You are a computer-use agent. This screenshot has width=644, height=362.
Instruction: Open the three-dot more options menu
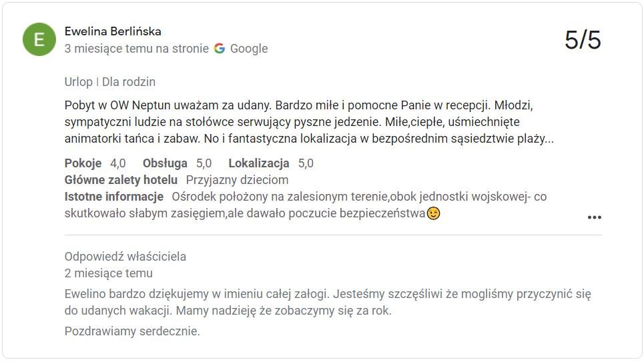click(x=594, y=217)
